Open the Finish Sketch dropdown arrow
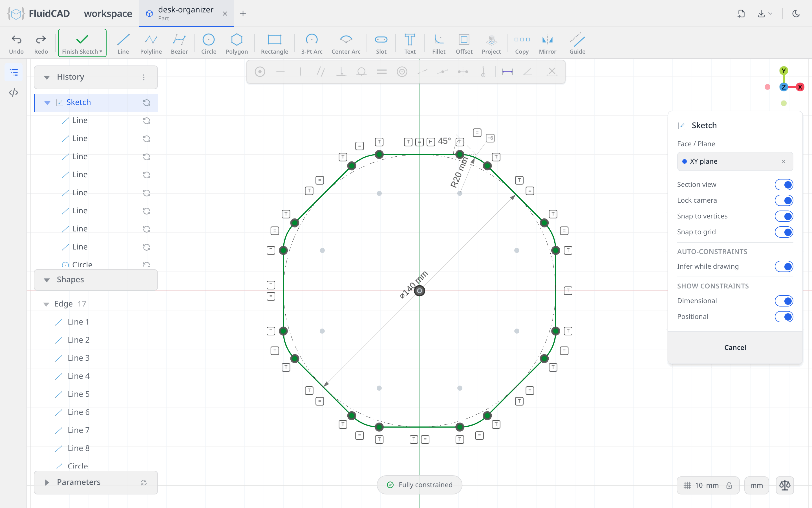 coord(101,52)
